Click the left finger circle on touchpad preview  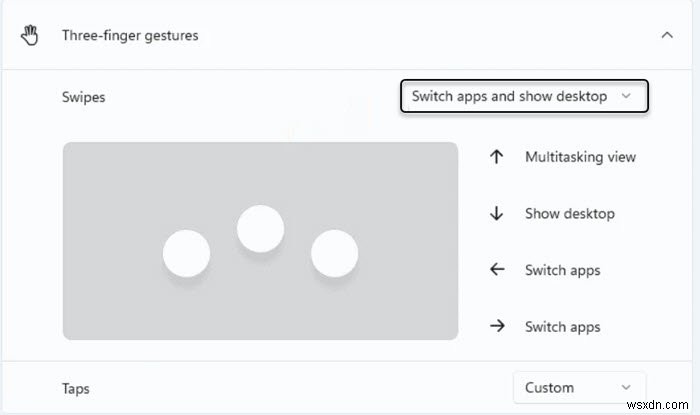coord(186,253)
